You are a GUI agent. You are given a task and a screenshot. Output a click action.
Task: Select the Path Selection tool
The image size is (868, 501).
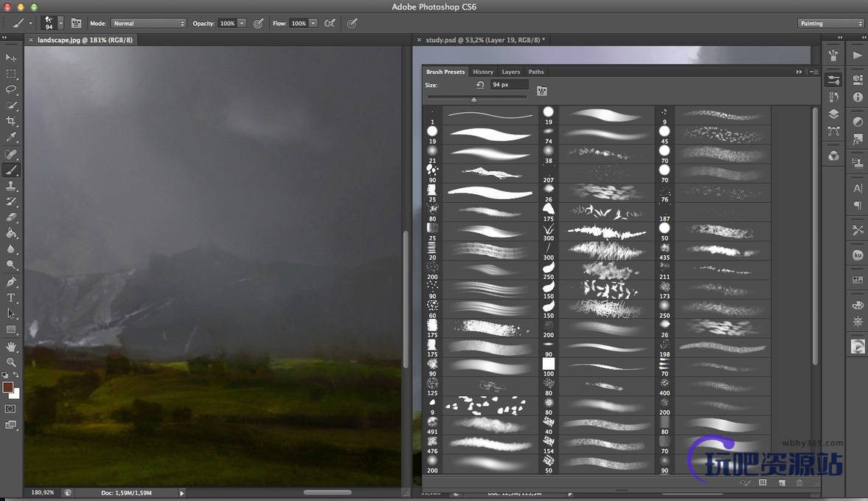(11, 314)
